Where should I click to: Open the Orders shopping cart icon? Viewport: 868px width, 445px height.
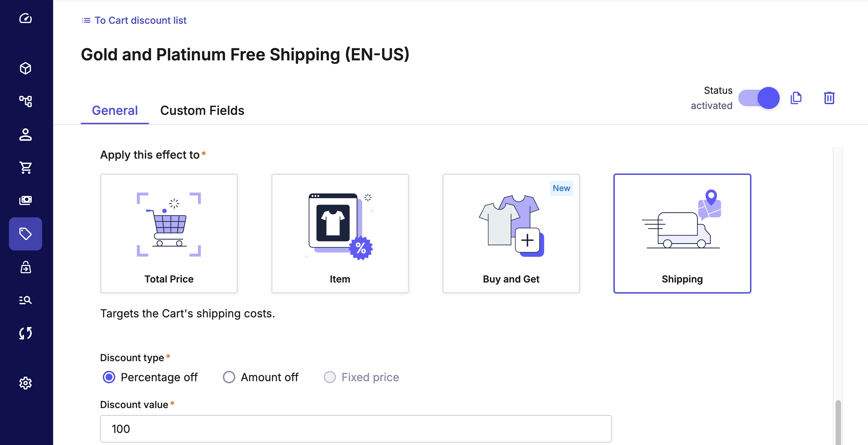pos(26,168)
